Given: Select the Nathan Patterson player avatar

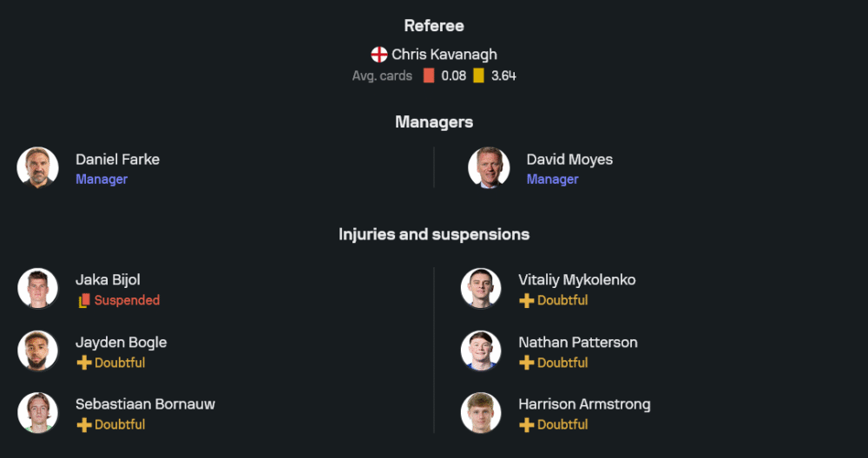Looking at the screenshot, I should tap(481, 350).
